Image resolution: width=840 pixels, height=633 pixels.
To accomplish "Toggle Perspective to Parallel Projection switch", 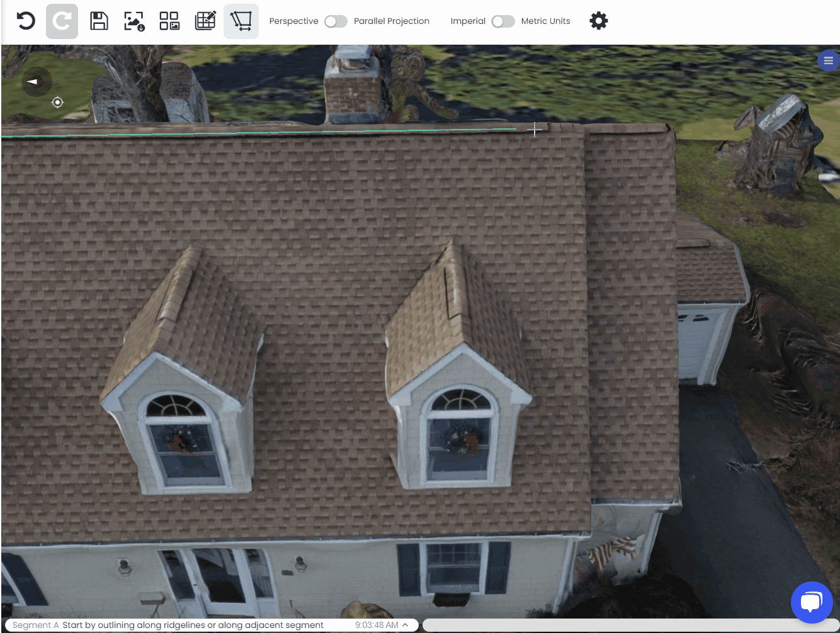I will pyautogui.click(x=336, y=21).
